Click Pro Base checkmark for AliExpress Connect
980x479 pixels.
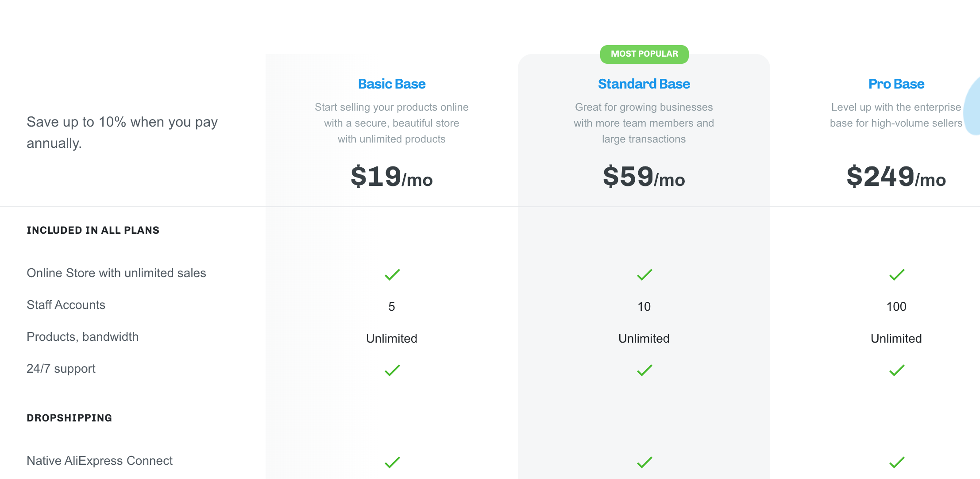897,462
